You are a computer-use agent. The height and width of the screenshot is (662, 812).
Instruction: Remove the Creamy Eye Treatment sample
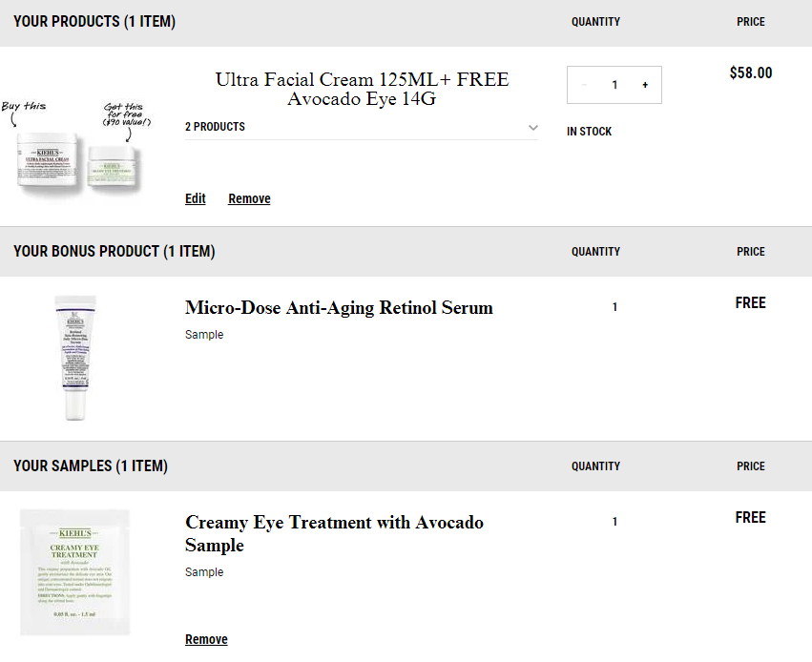206,639
